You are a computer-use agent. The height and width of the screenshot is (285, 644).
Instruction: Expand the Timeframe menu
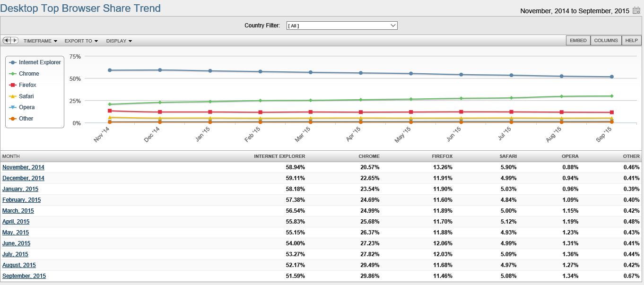pyautogui.click(x=40, y=41)
